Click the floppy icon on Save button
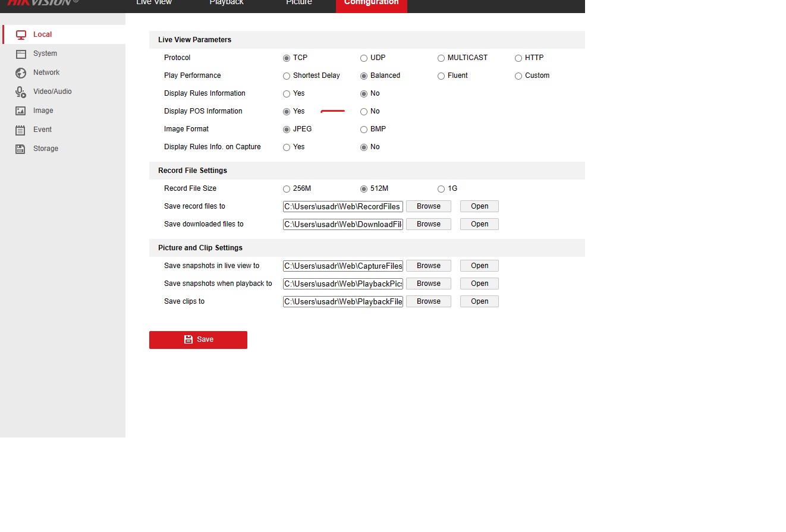The width and height of the screenshot is (786, 532). pos(188,339)
